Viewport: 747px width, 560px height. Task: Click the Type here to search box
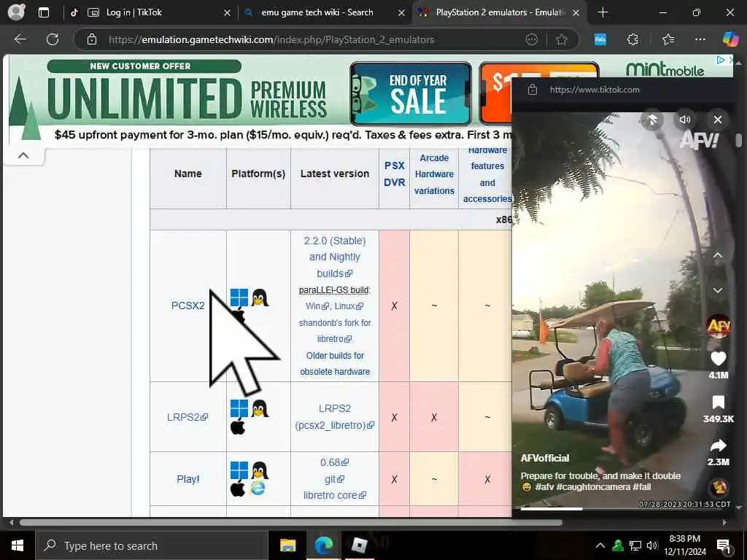coord(151,545)
